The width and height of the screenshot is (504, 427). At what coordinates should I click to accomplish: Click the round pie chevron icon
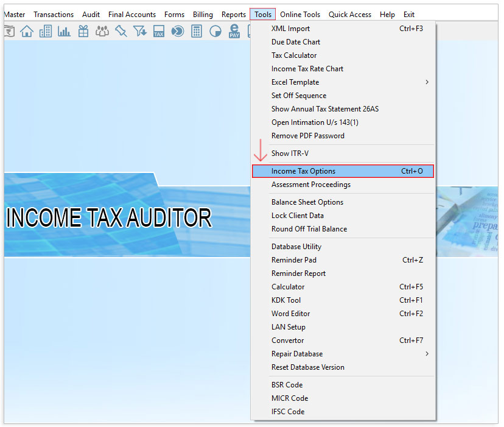pos(177,31)
